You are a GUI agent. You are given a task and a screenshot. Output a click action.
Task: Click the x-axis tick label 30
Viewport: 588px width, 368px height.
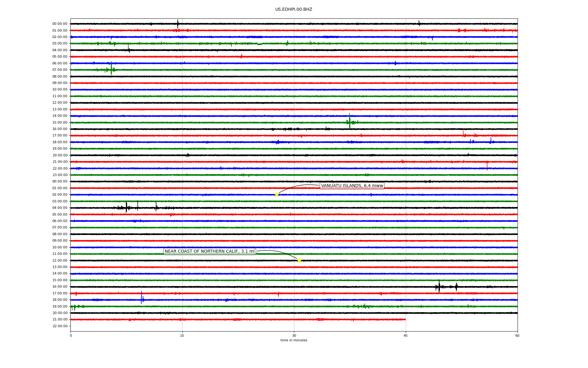click(x=294, y=335)
